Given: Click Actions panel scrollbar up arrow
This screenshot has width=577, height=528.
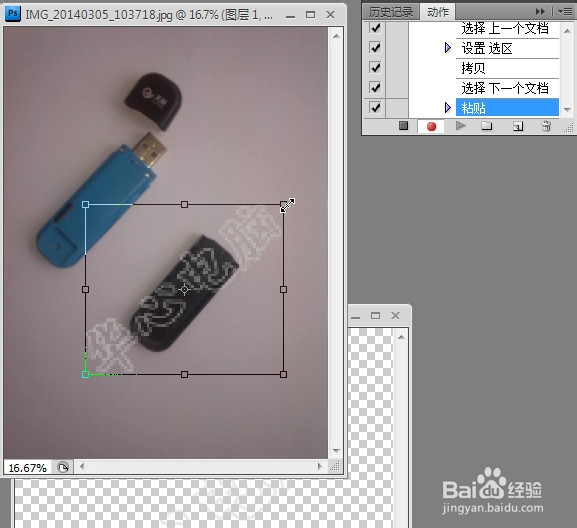Looking at the screenshot, I should point(567,31).
